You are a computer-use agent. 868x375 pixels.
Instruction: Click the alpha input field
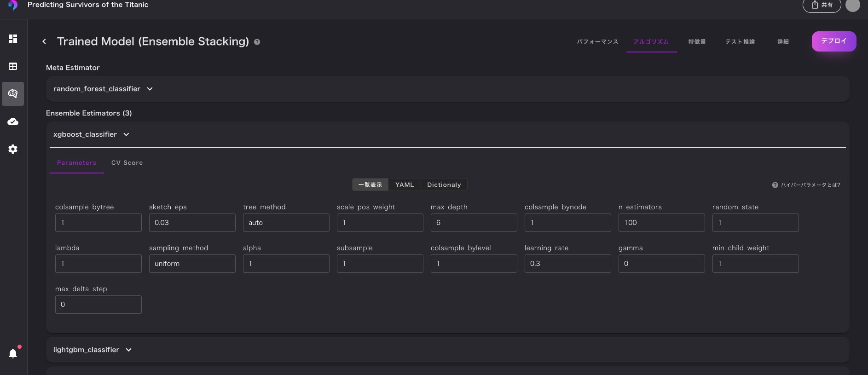(x=286, y=264)
